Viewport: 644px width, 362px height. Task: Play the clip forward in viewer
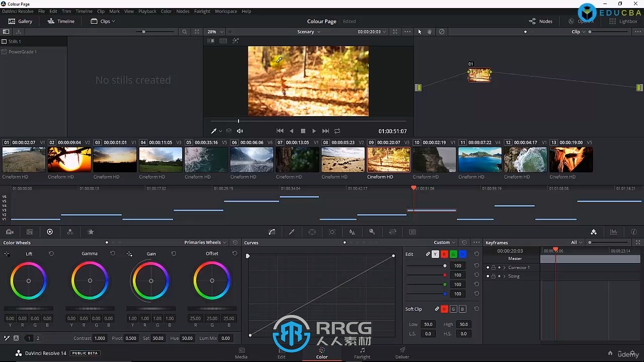click(314, 131)
